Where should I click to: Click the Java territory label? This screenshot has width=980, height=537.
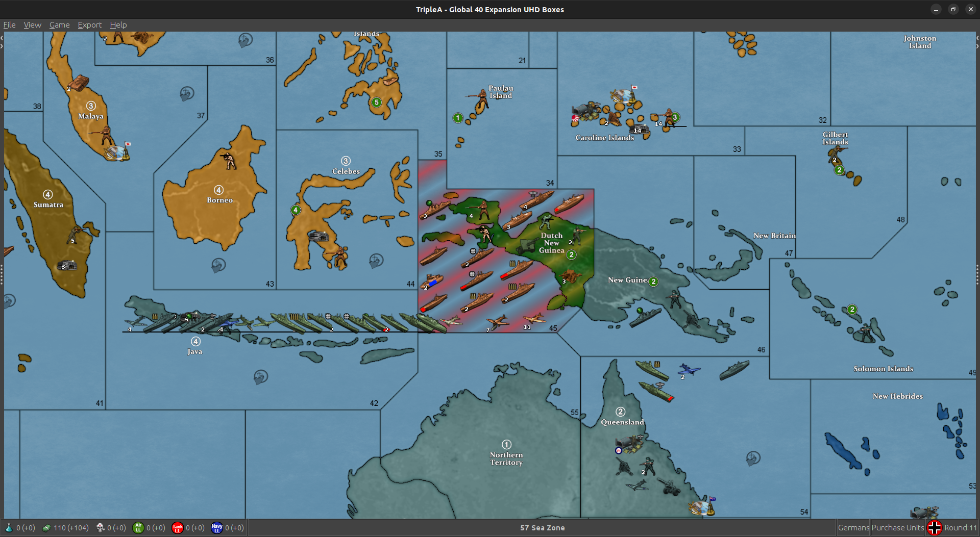tap(195, 351)
